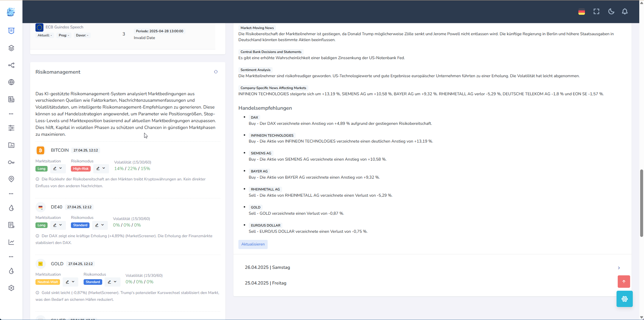Click the page's vertical scrollbar thumb
Viewport: 644px width, 320px height.
641,203
